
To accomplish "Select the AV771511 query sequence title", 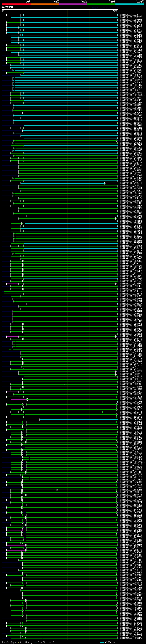I will click(x=8, y=8).
